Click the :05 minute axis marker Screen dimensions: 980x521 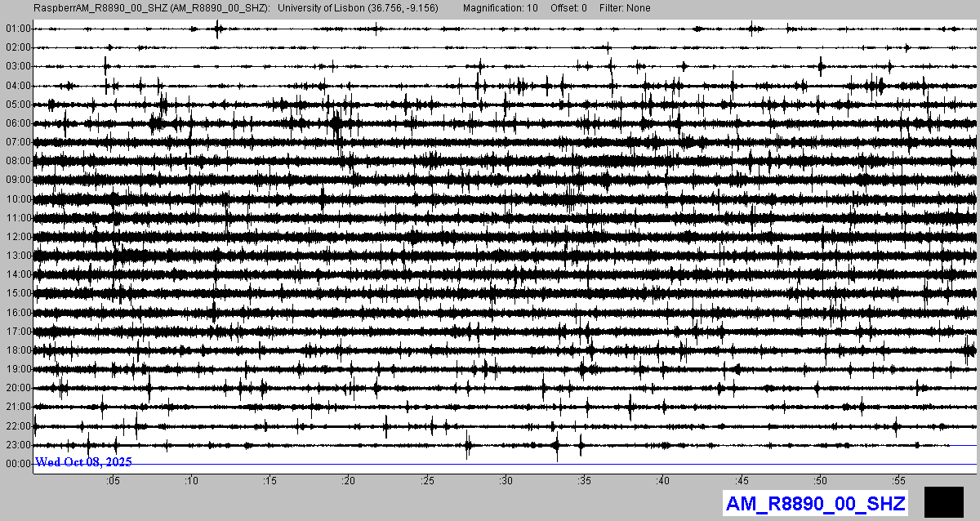113,481
